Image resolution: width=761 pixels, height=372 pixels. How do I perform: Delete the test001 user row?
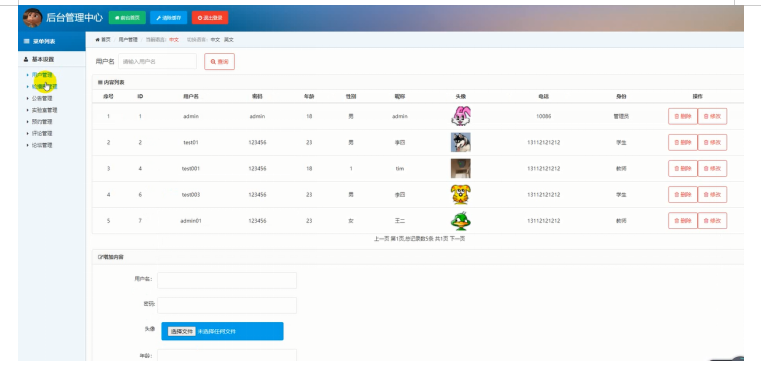[682, 169]
